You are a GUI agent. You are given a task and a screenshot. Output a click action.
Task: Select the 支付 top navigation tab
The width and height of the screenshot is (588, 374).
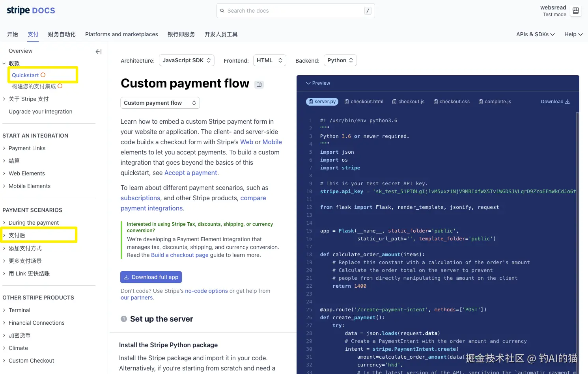click(33, 34)
